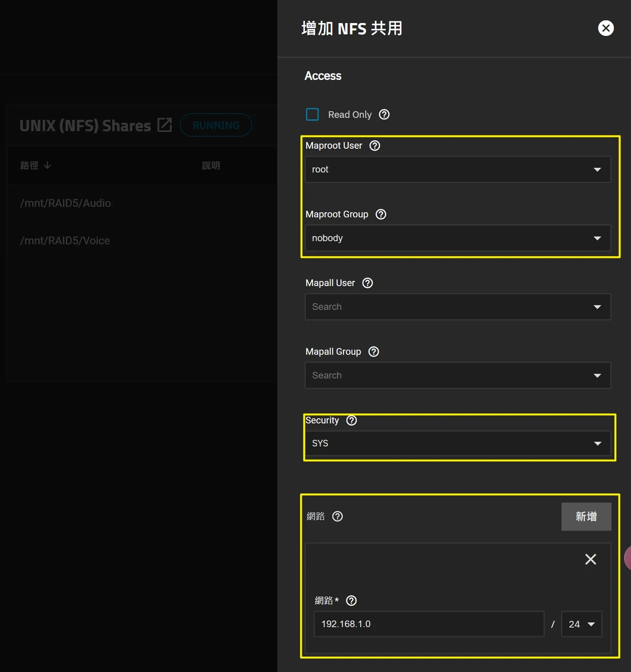The width and height of the screenshot is (631, 672).
Task: Expand the Maproot User dropdown
Action: [x=457, y=169]
